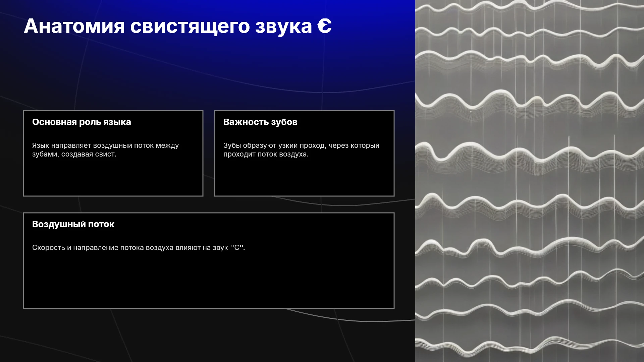
Task: Click the dark background below the bottom card
Action: (x=208, y=335)
